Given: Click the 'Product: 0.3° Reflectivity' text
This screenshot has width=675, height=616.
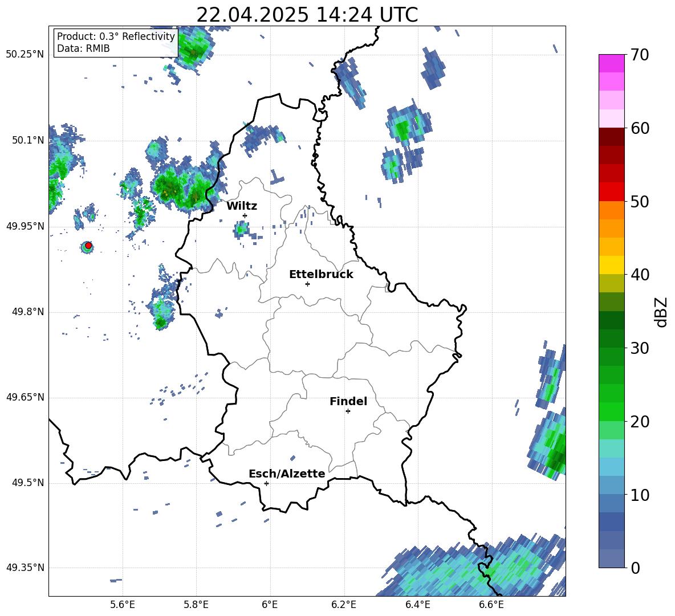Looking at the screenshot, I should tap(116, 36).
